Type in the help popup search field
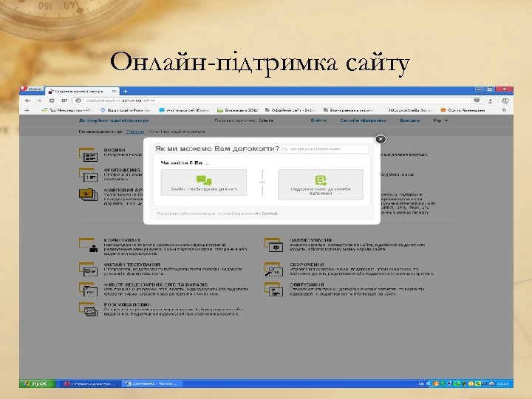Screen dimensions: 532x399 (x=325, y=149)
